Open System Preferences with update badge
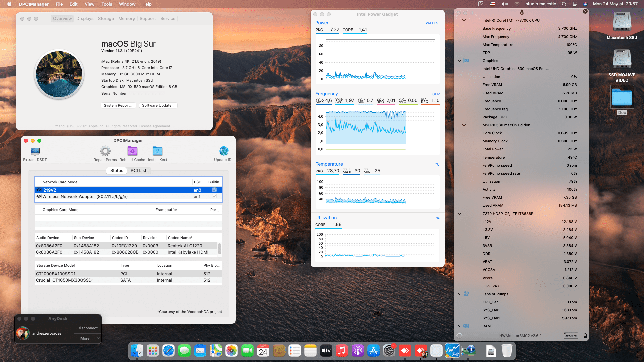This screenshot has width=644, height=362. point(389,351)
